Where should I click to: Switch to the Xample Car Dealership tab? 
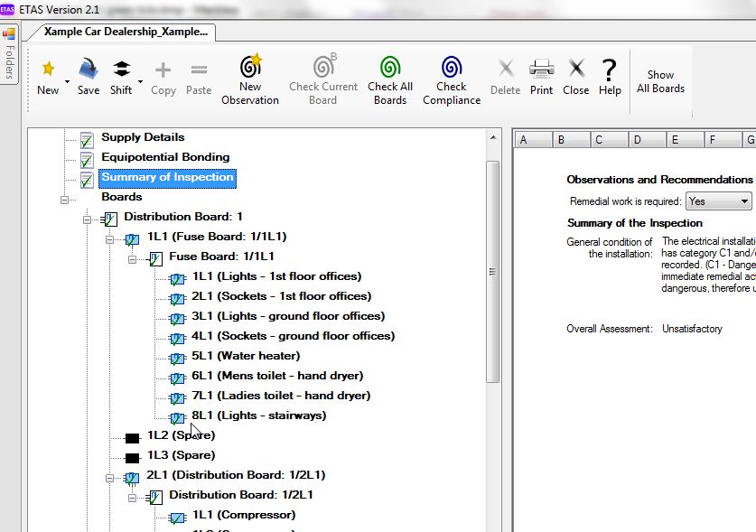[x=126, y=32]
